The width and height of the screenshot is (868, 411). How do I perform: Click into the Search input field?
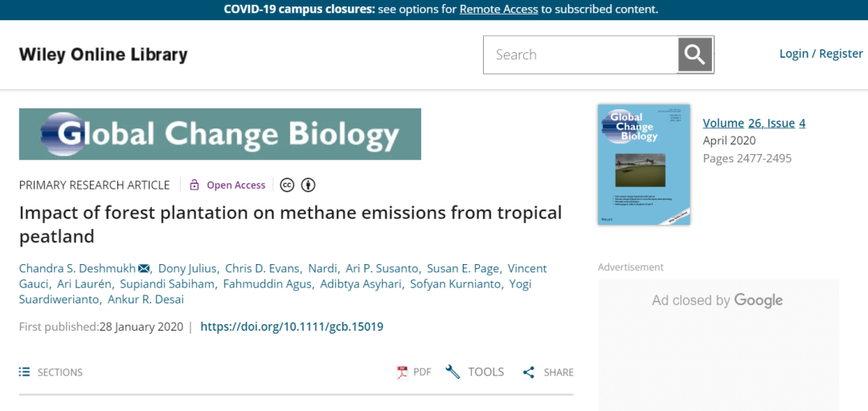coord(579,55)
